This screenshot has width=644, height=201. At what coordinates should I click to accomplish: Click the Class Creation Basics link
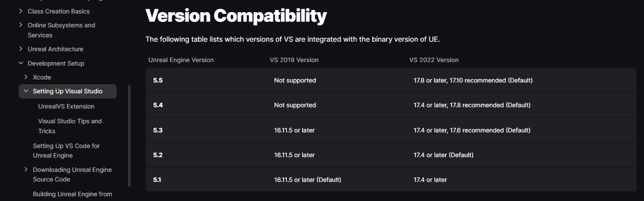[x=59, y=11]
